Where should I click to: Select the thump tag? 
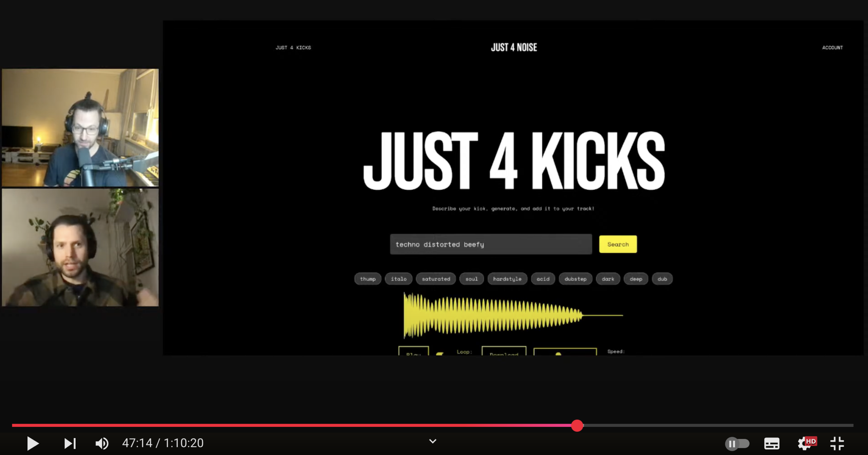tap(368, 279)
